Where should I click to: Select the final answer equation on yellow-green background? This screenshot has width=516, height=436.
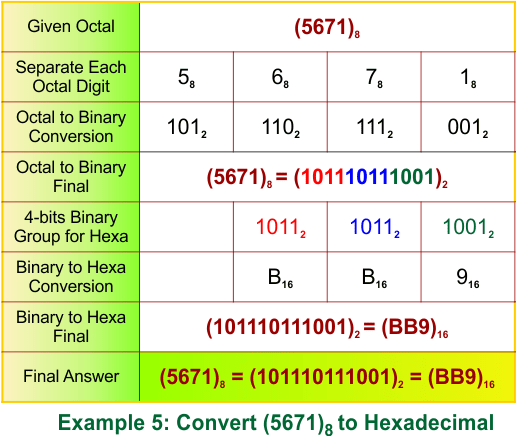click(327, 378)
